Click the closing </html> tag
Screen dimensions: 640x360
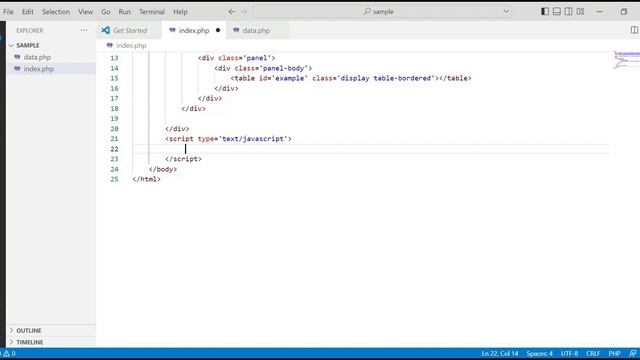tap(147, 179)
